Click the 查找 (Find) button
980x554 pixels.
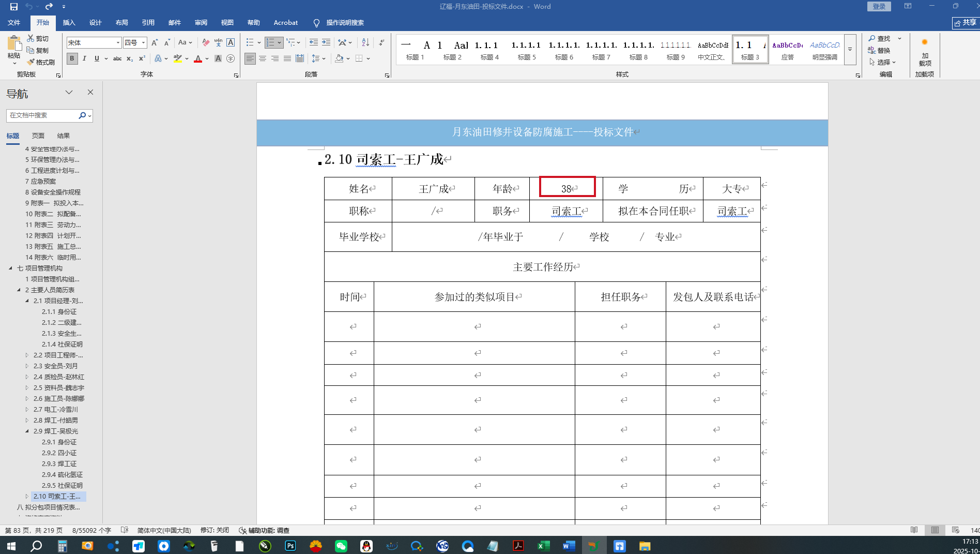(879, 39)
